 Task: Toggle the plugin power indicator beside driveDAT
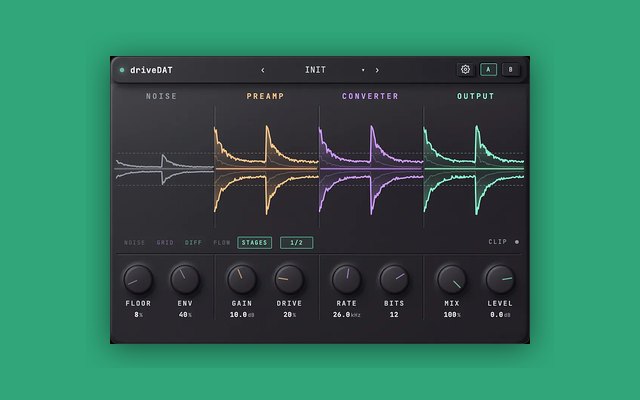click(122, 70)
